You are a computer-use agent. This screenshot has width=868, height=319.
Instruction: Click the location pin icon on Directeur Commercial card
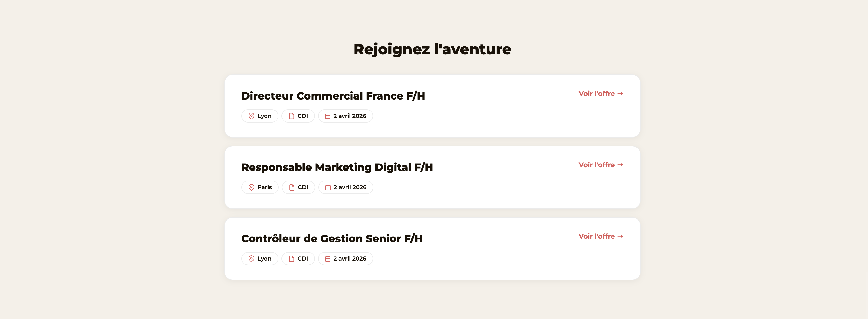[x=251, y=115]
